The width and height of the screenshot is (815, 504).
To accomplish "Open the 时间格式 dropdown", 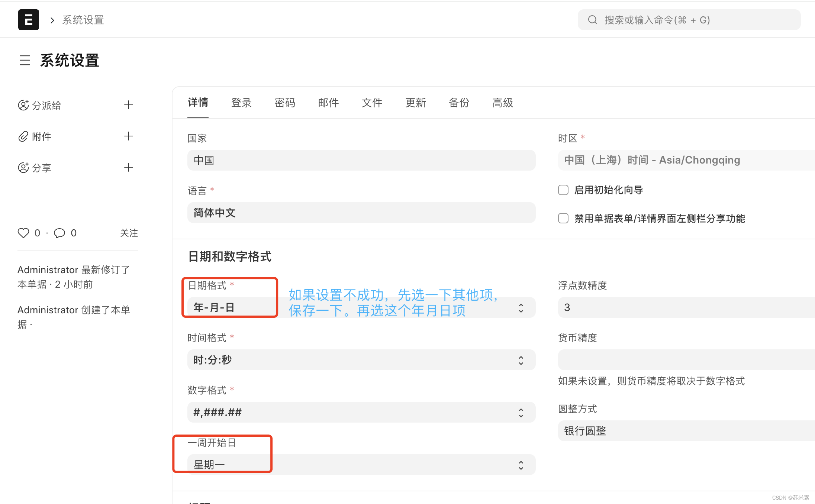I will 361,360.
